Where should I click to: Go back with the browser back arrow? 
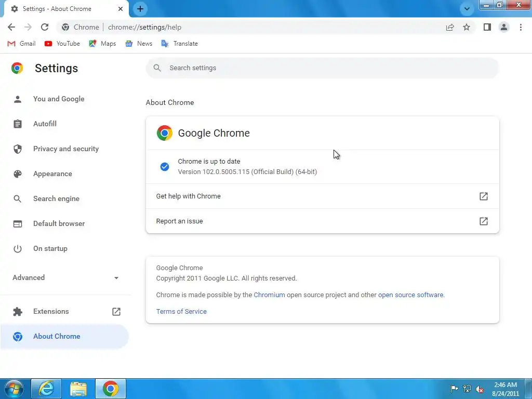tap(11, 27)
